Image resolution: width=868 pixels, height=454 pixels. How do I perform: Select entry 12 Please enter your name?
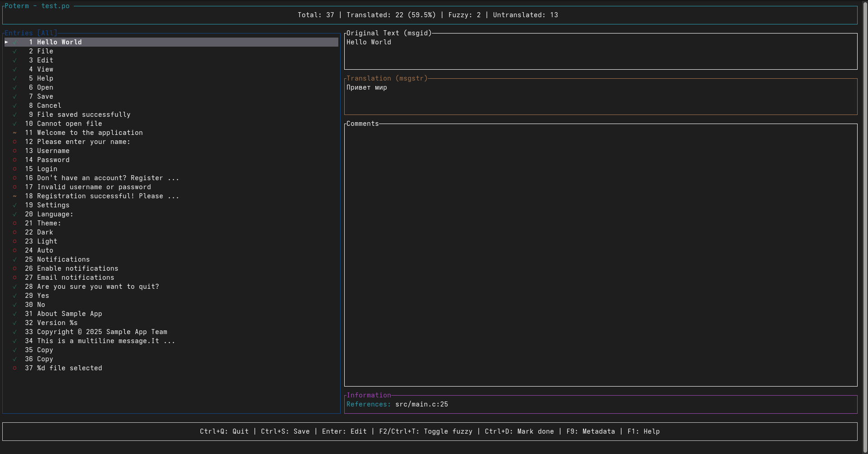(171, 142)
